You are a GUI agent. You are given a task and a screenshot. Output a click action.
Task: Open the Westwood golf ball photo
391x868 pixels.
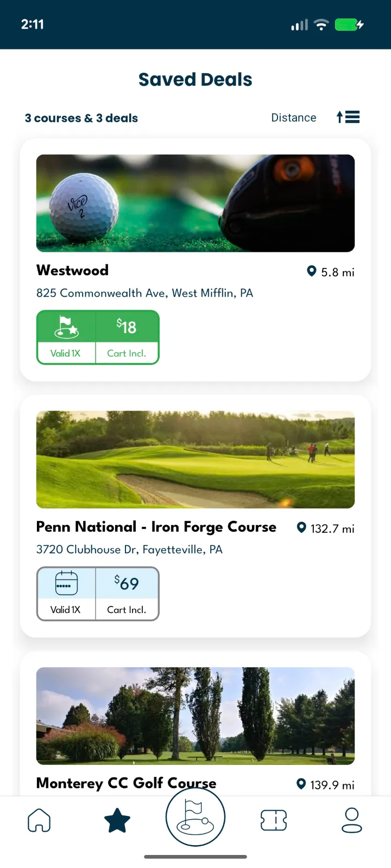tap(195, 203)
